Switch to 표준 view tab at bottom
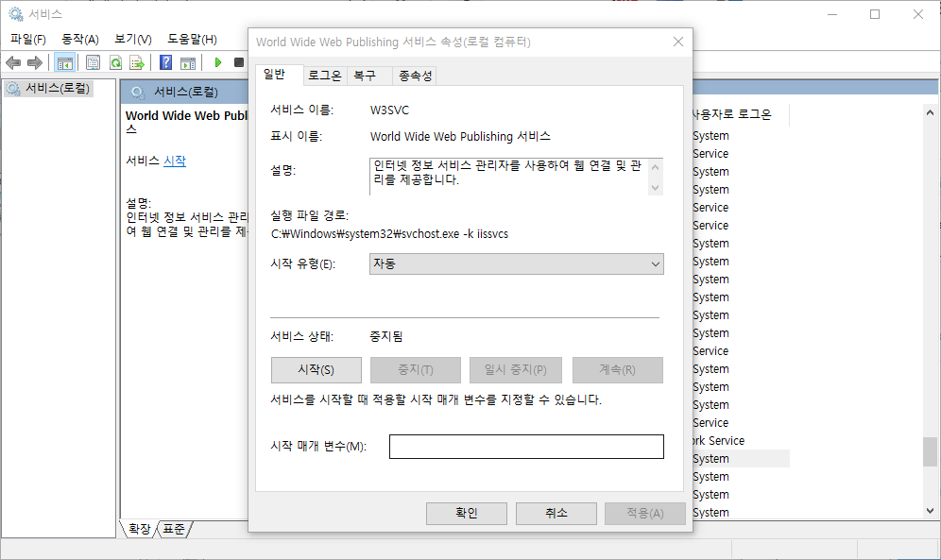The width and height of the screenshot is (941, 560). coord(174,529)
